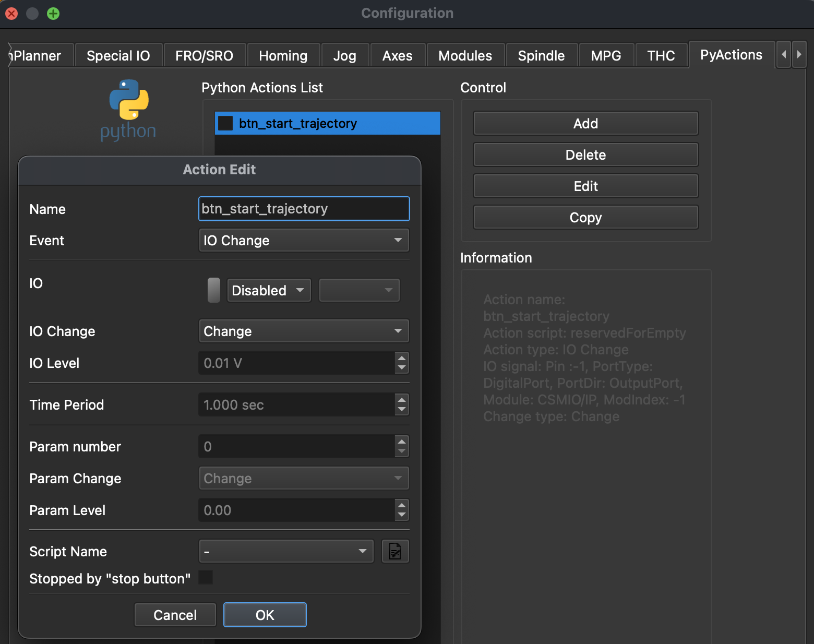The height and width of the screenshot is (644, 814).
Task: Open the THC configuration tab
Action: tap(661, 55)
